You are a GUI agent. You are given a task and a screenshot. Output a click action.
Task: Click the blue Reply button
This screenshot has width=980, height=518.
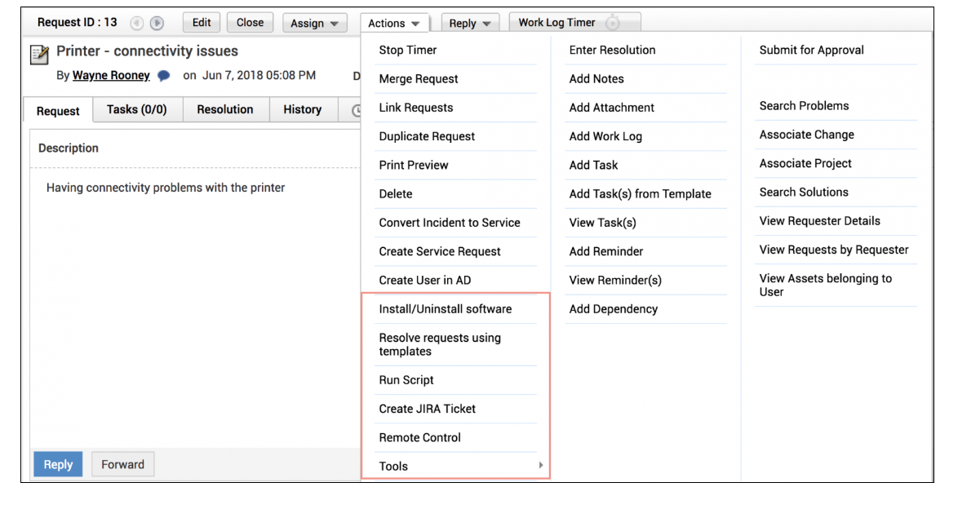58,464
